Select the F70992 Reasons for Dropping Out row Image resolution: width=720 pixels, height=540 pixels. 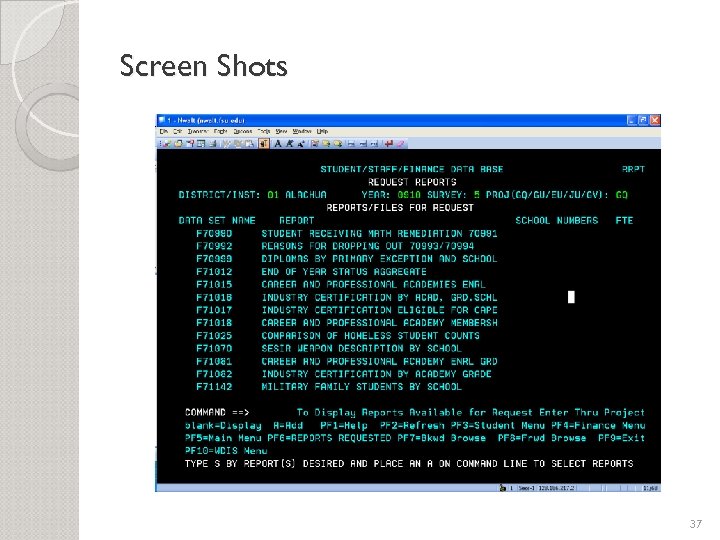coord(335,246)
